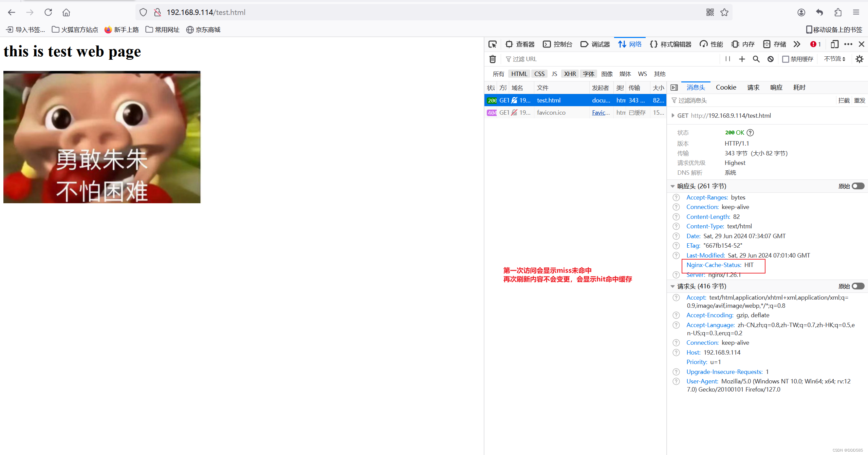
Task: Click the element picker icon in devtools
Action: click(492, 44)
